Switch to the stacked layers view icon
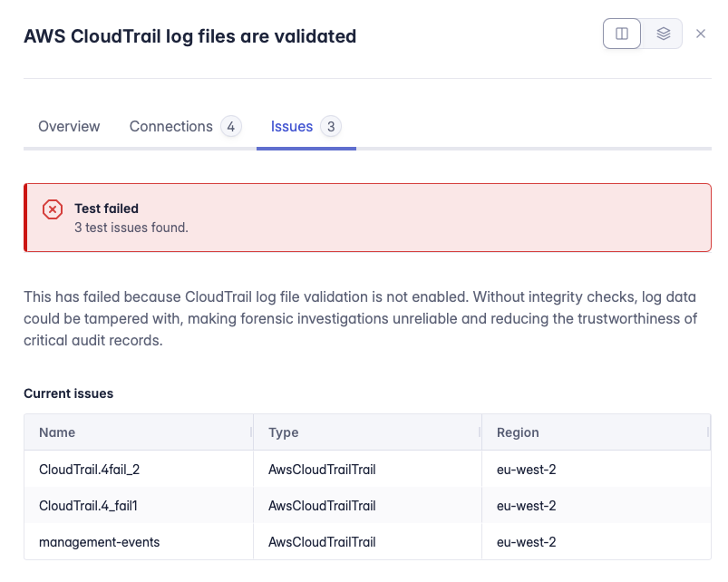 [x=663, y=34]
